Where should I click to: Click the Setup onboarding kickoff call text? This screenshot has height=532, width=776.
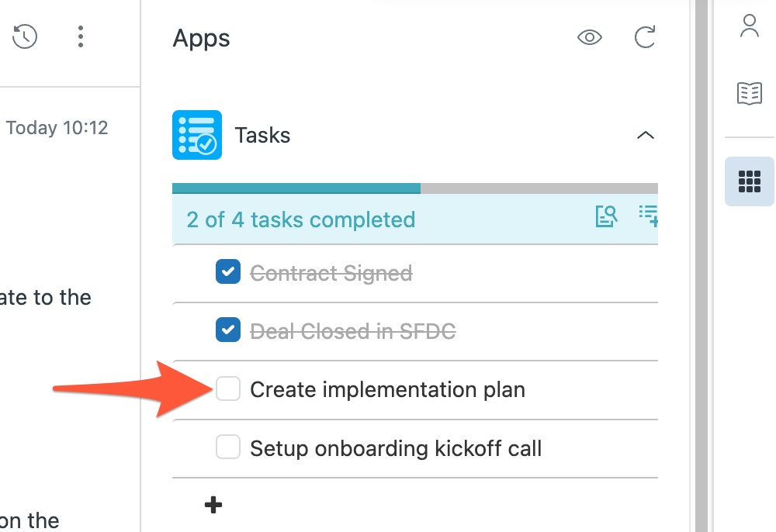point(396,448)
